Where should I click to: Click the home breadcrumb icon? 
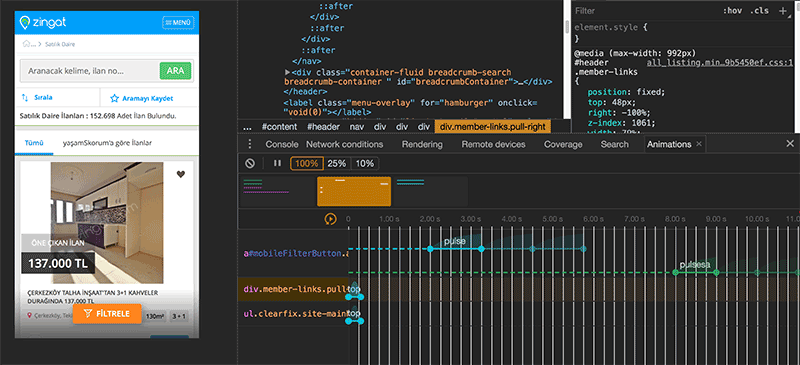28,44
